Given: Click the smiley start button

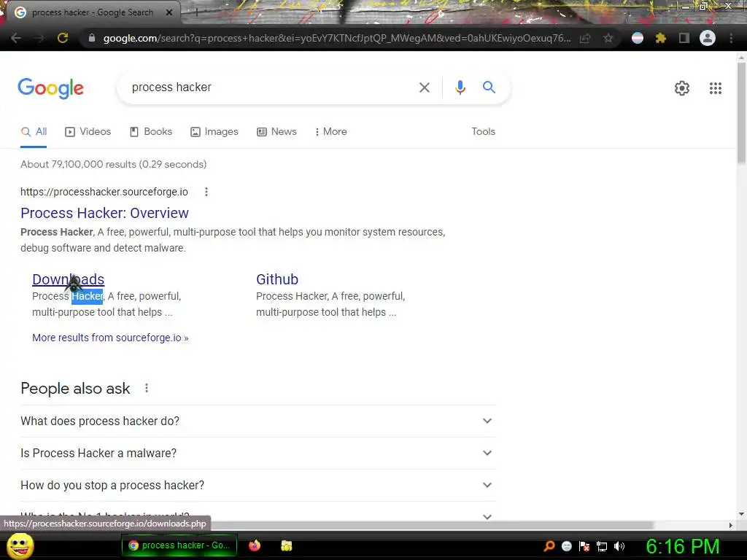Looking at the screenshot, I should 20,546.
